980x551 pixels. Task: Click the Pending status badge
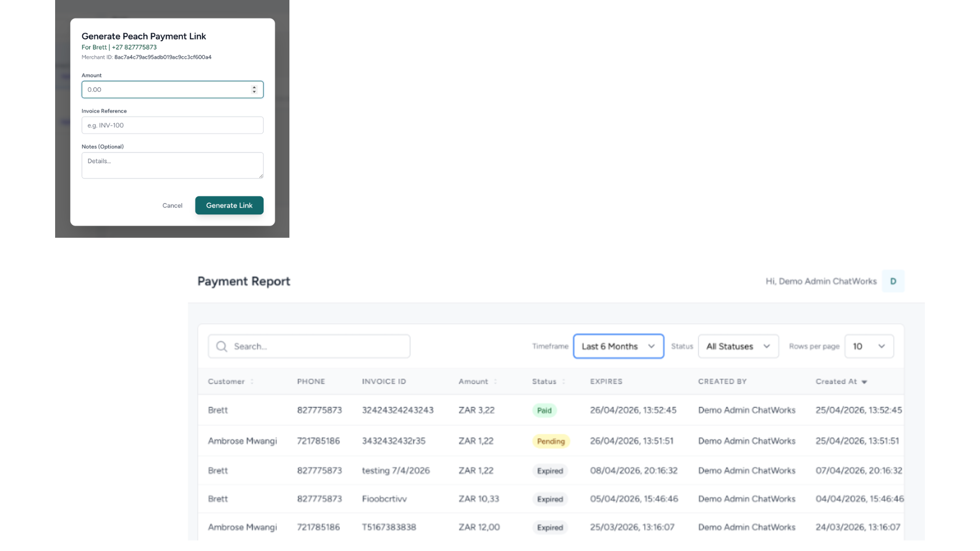[551, 441]
